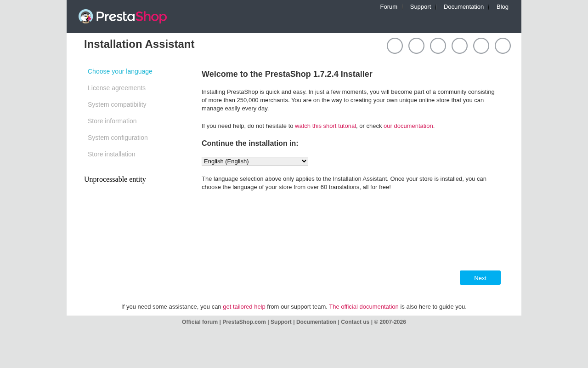This screenshot has height=368, width=588.
Task: Select 'Choose your language' step in sidebar
Action: [120, 72]
